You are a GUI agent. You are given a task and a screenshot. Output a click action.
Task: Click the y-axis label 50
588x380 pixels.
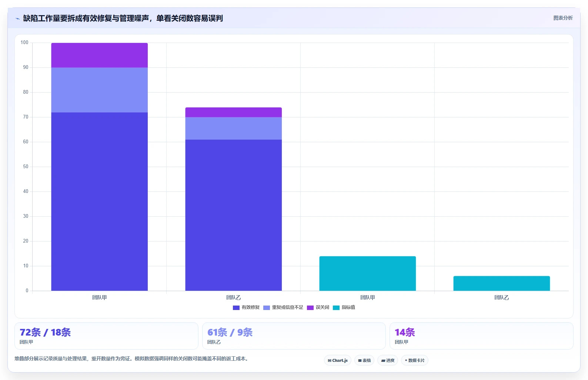(x=26, y=167)
